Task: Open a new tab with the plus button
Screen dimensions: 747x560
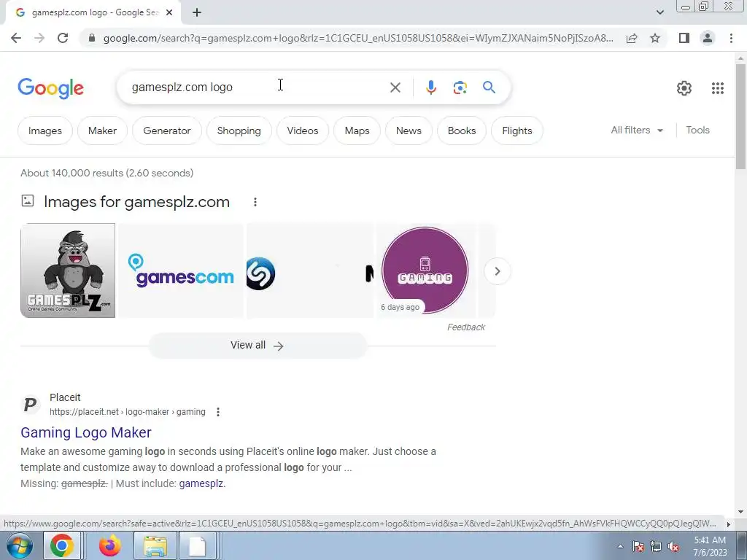Action: 197,12
